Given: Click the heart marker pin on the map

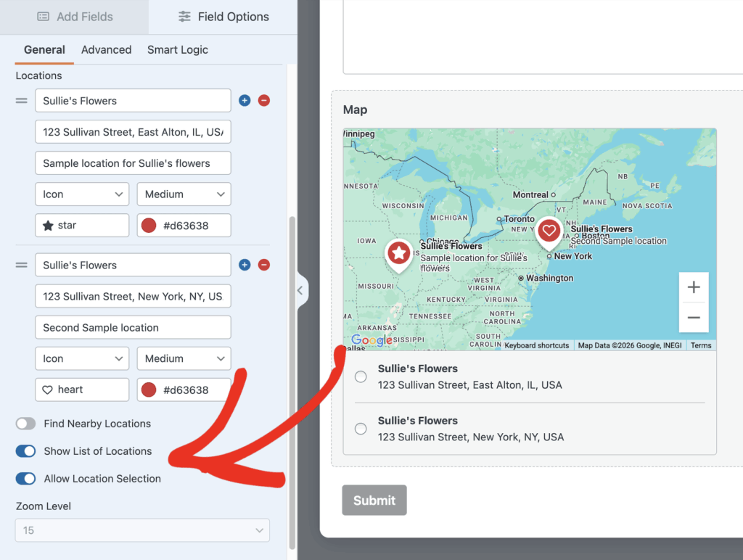Looking at the screenshot, I should [549, 232].
